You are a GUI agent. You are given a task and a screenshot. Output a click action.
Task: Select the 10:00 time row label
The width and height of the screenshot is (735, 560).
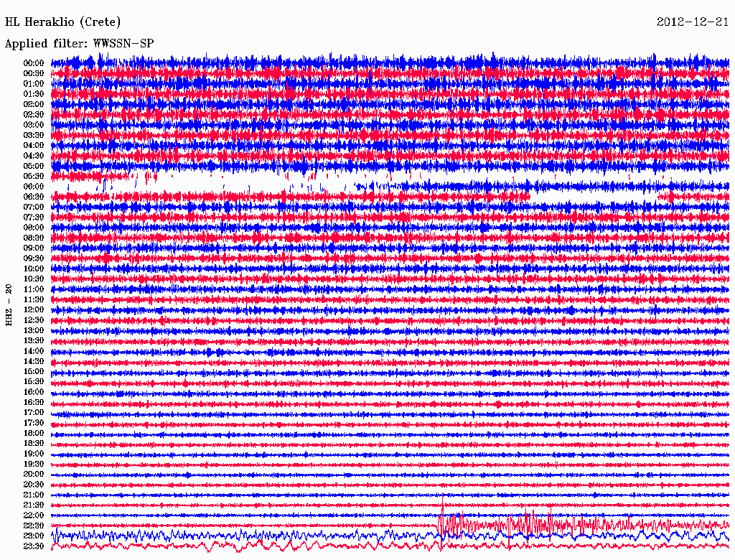point(34,269)
